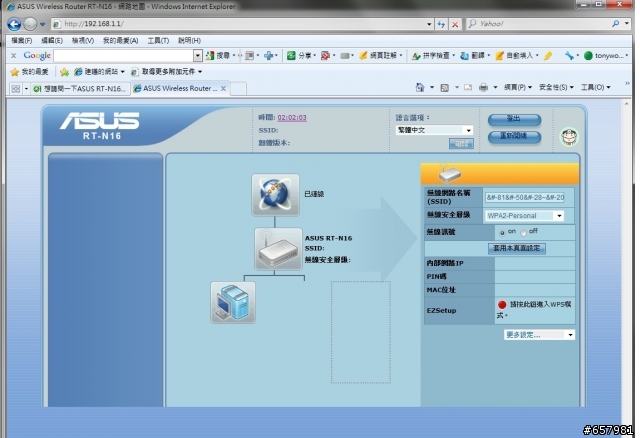Click the RSS feeds icon
This screenshot has height=438, width=640.
tap(444, 87)
